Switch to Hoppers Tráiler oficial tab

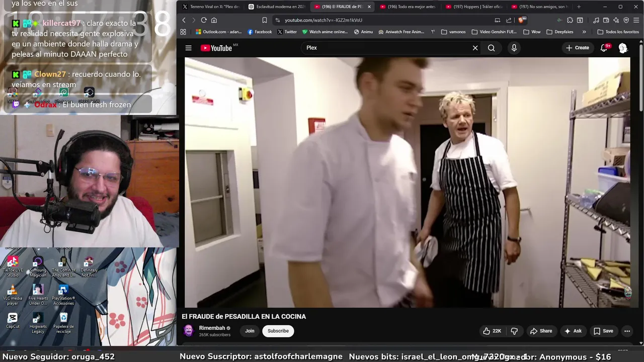click(474, 7)
